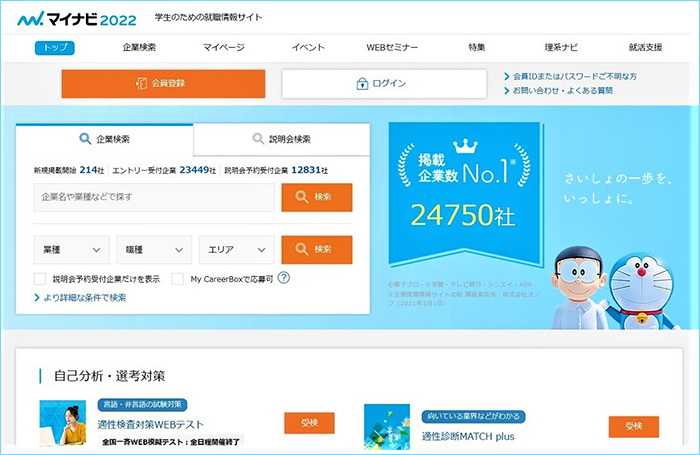Open イベント in the navigation bar
The height and width of the screenshot is (455, 700).
point(308,47)
